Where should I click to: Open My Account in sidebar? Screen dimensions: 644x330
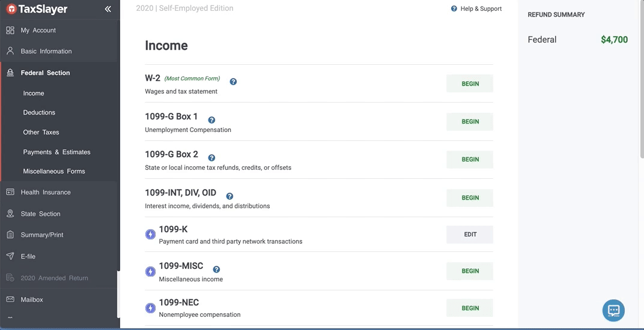point(38,30)
